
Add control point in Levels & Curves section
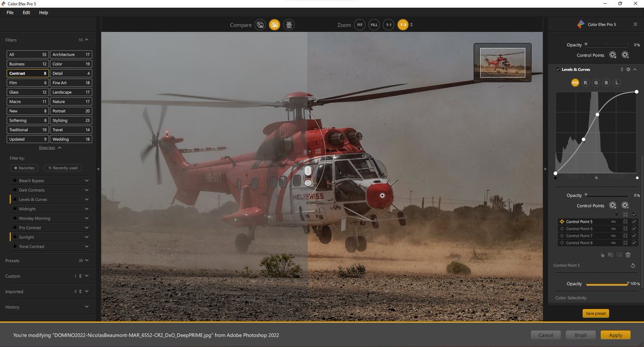pyautogui.click(x=613, y=205)
